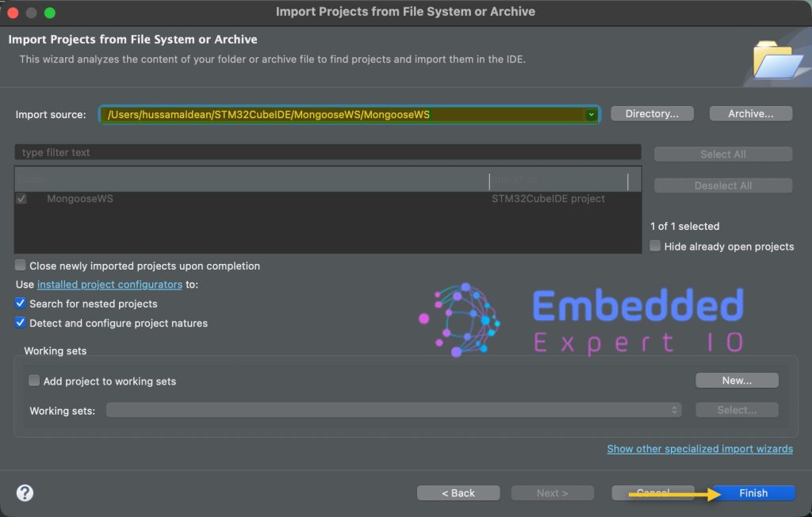Click the type filter text field

tap(327, 152)
